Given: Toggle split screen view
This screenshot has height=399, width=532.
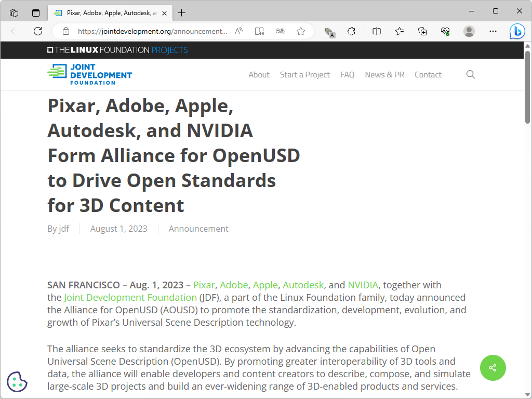Looking at the screenshot, I should (376, 31).
